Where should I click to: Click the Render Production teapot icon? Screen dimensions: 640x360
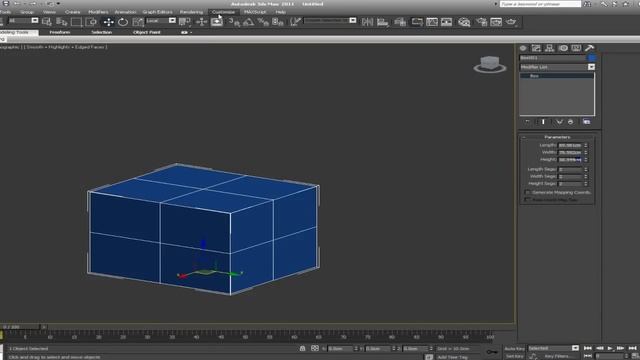pyautogui.click(x=511, y=22)
